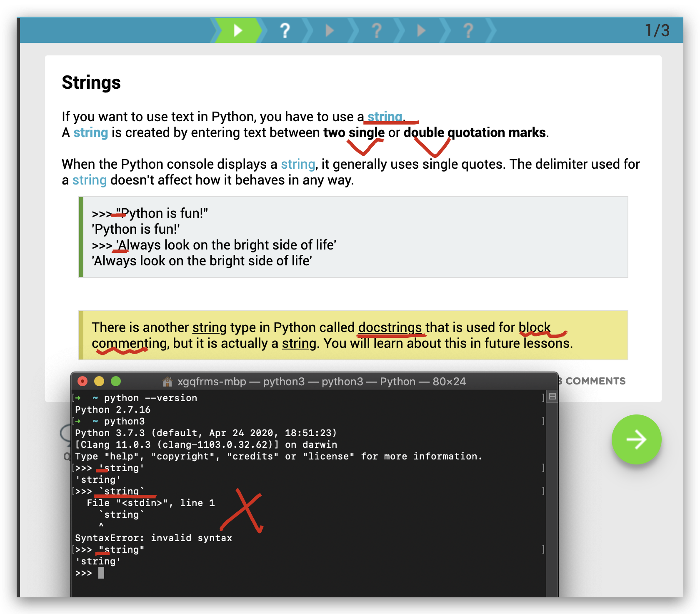Maximize Terminal with the green button

pos(116,381)
